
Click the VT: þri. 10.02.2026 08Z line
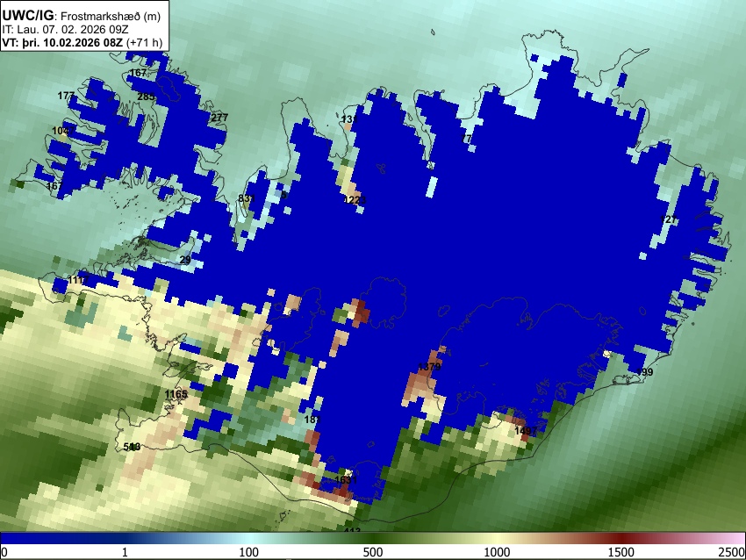[x=82, y=42]
